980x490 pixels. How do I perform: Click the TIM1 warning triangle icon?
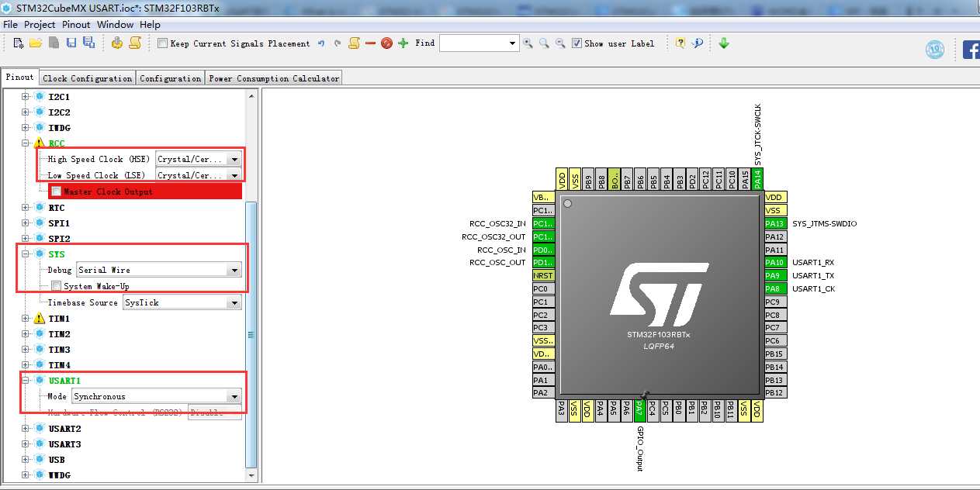pos(40,319)
